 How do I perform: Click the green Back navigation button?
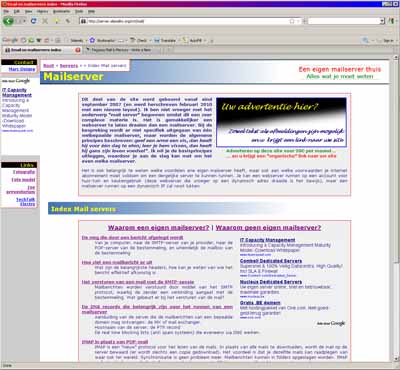click(8, 21)
